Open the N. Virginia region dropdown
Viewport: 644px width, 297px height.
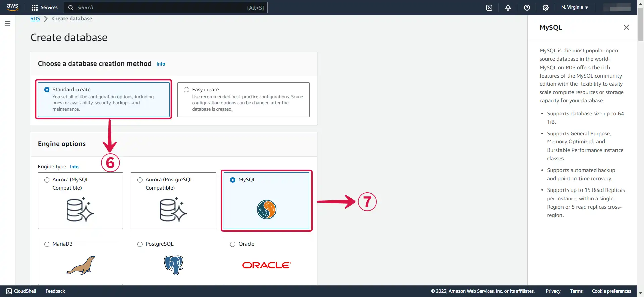pos(575,7)
